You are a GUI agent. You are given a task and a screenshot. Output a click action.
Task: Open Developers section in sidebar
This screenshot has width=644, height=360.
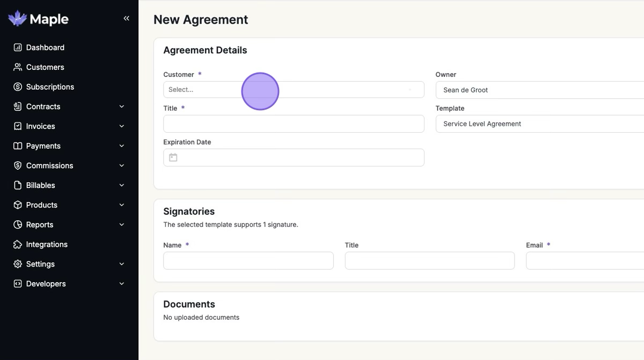coord(46,284)
